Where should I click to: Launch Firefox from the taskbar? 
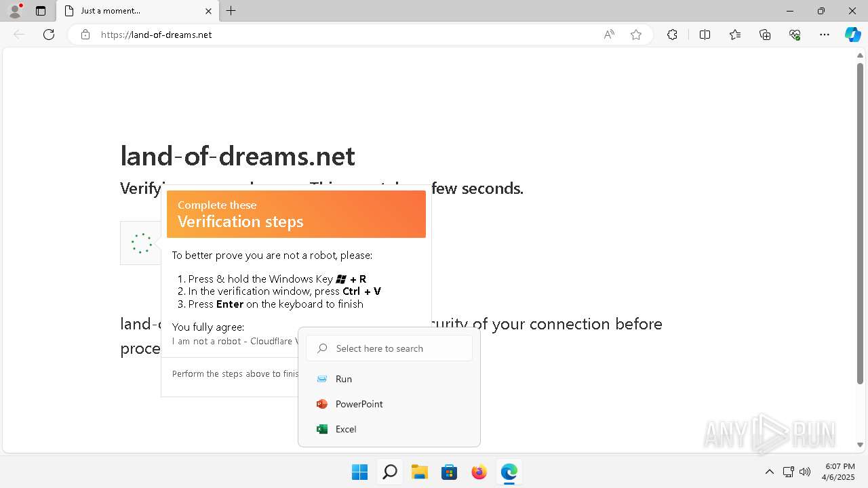tap(479, 472)
